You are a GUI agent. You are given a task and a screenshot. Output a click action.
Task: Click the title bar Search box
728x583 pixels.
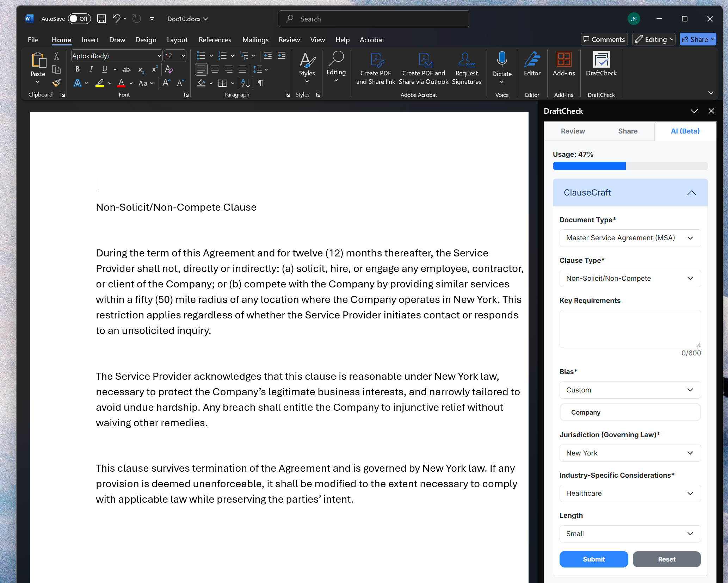374,19
